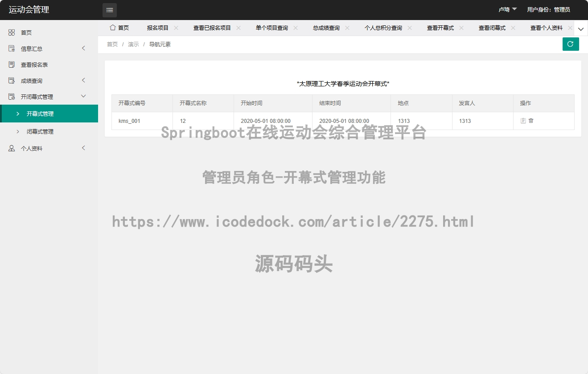Switch to the 查看已报名项目 tab
This screenshot has height=374, width=588.
[212, 28]
